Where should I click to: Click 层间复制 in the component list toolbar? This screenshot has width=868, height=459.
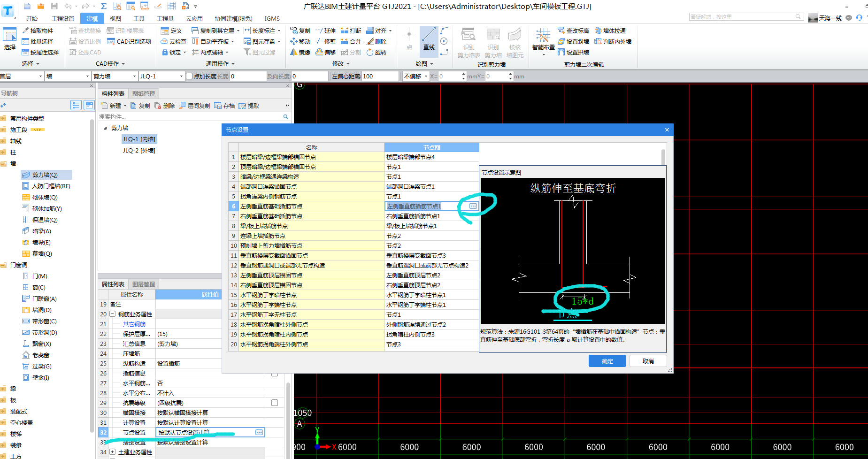194,106
